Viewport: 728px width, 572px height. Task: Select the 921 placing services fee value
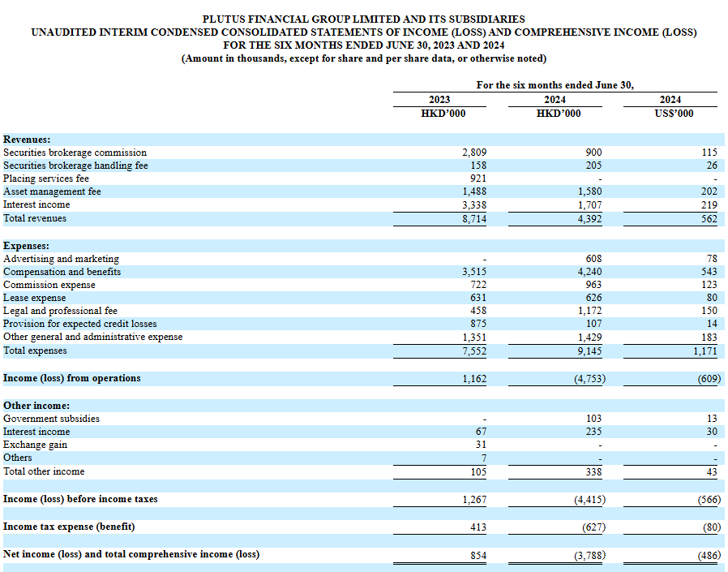[x=478, y=178]
